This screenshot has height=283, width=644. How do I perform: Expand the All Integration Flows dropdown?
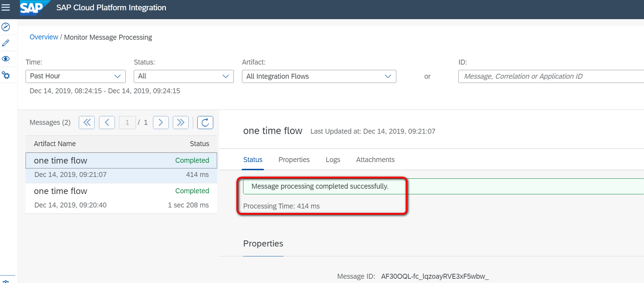pos(319,76)
